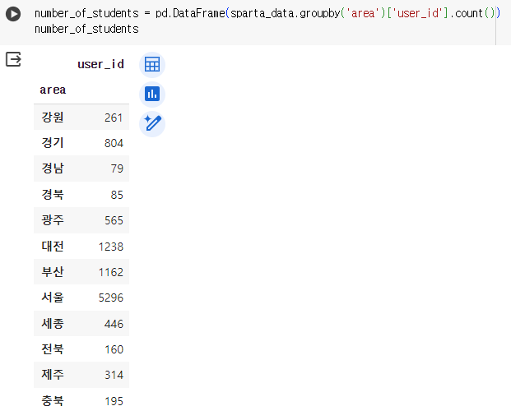Screen dimensions: 511x420
Task: Convert dataframe to interactive table icon
Action: pos(152,65)
